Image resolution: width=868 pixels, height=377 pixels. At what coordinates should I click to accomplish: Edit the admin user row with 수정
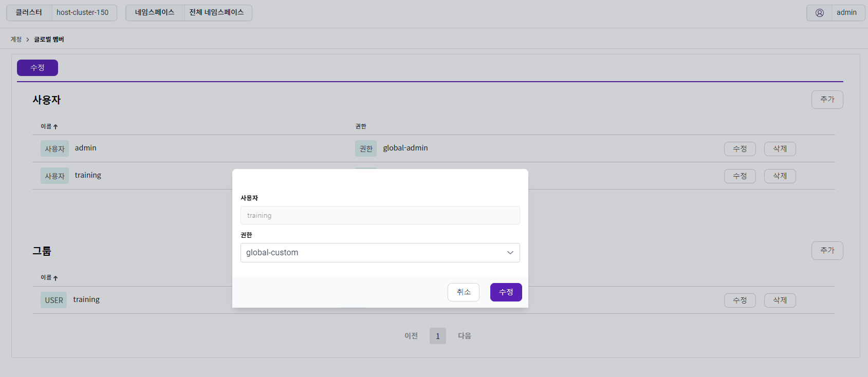click(x=740, y=149)
